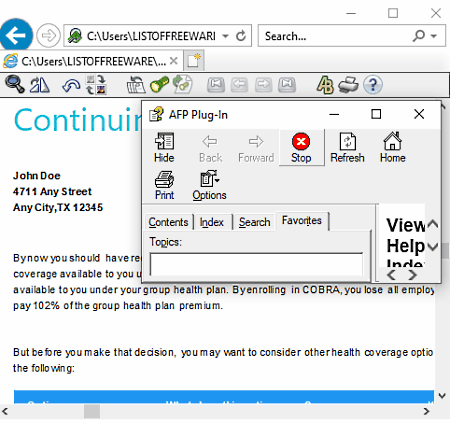Click document horizontal scroll right arrow

(427, 411)
